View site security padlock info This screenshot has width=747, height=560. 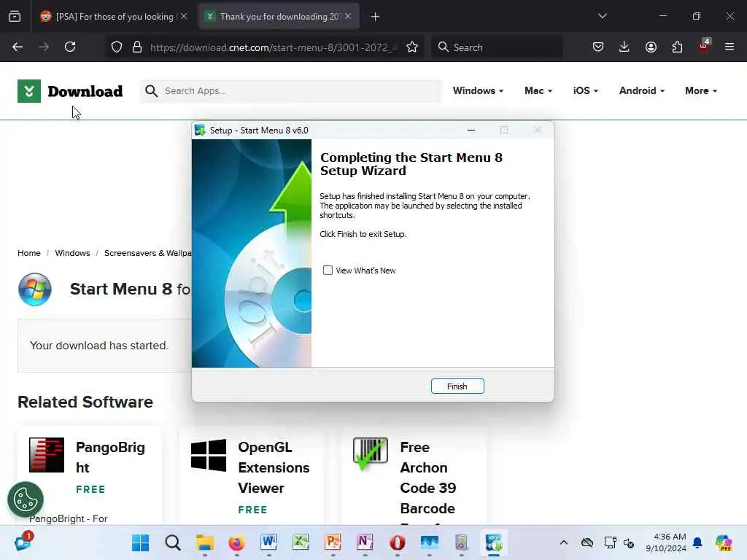137,47
